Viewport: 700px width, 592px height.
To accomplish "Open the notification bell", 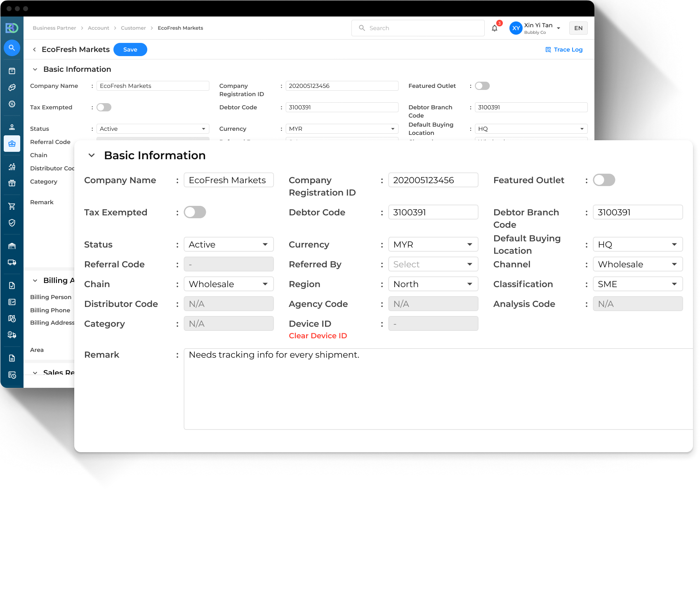I will click(495, 28).
